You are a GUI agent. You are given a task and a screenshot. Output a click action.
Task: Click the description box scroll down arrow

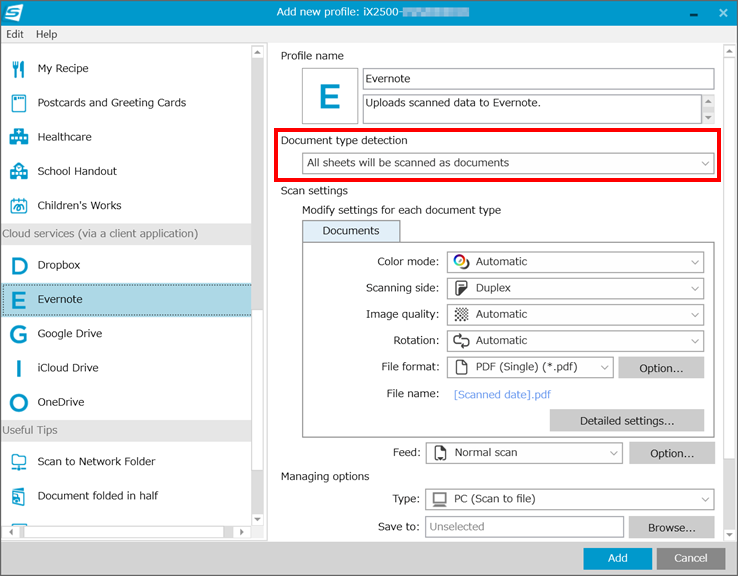[x=708, y=118]
